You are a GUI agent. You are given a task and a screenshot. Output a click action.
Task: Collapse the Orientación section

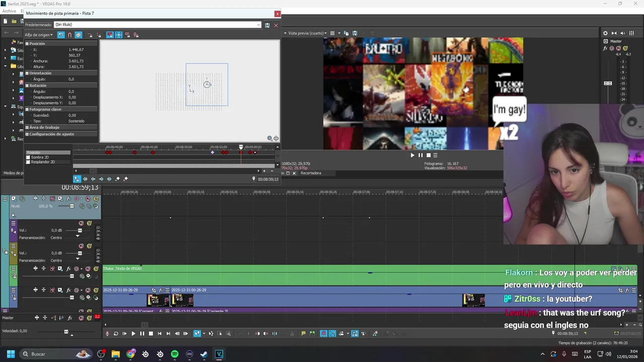[27, 73]
